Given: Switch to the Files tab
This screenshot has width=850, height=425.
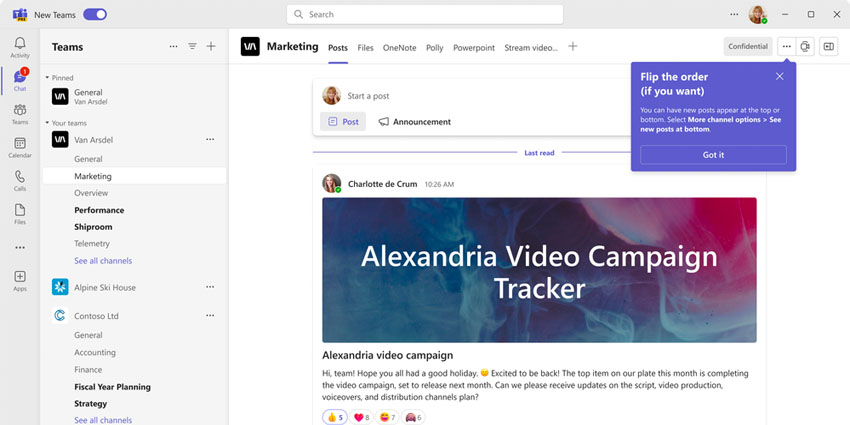Looking at the screenshot, I should click(x=365, y=48).
